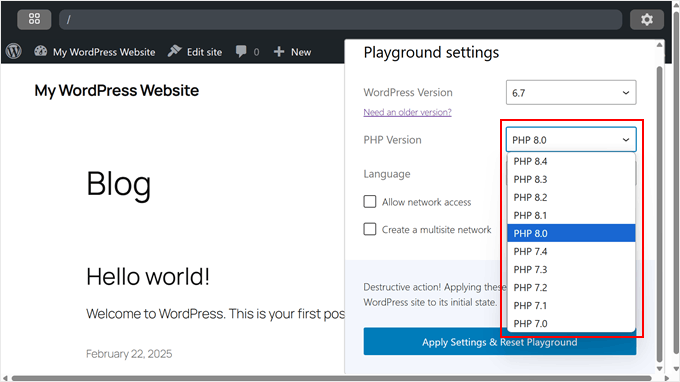Open the comments bubble icon
The width and height of the screenshot is (680, 382).
(x=241, y=52)
